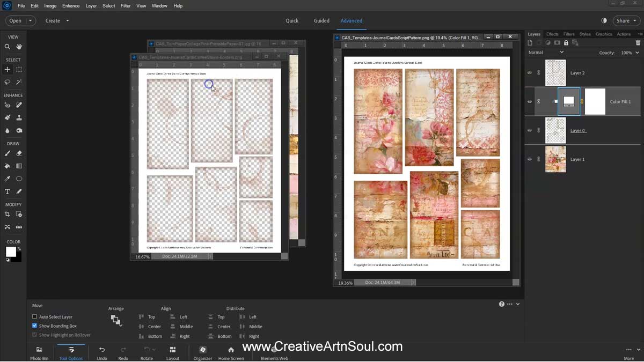Activate the Quick Selection tool
The image size is (644, 362).
click(x=18, y=82)
